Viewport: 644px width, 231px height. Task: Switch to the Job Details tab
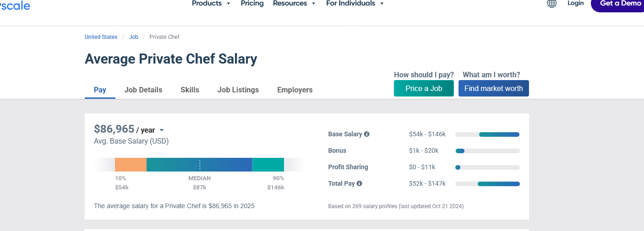[143, 90]
